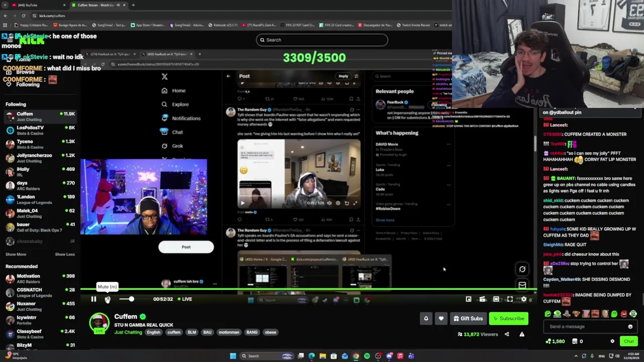Insert the red angry emote
The height and width of the screenshot is (362, 644).
624,314
